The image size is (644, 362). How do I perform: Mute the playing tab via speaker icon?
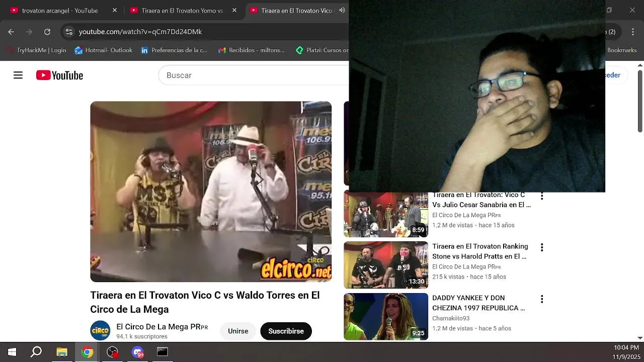342,10
